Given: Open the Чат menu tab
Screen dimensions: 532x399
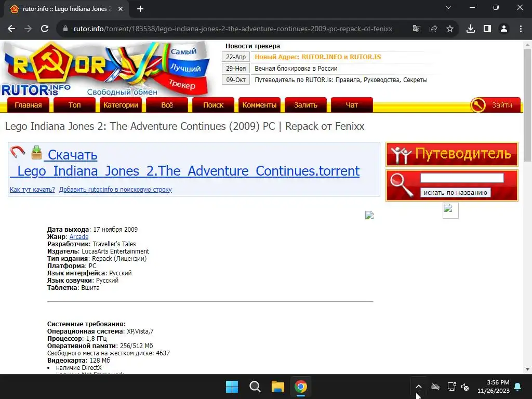Looking at the screenshot, I should 352,105.
